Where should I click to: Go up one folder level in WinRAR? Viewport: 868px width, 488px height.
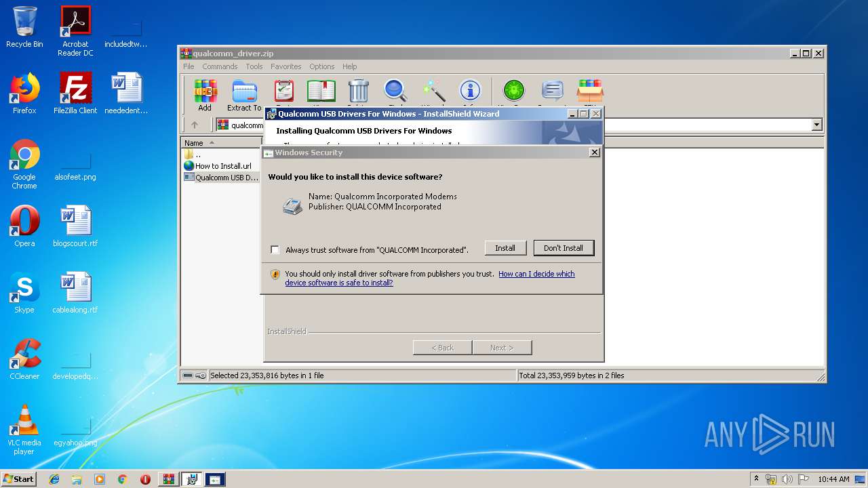(x=195, y=125)
